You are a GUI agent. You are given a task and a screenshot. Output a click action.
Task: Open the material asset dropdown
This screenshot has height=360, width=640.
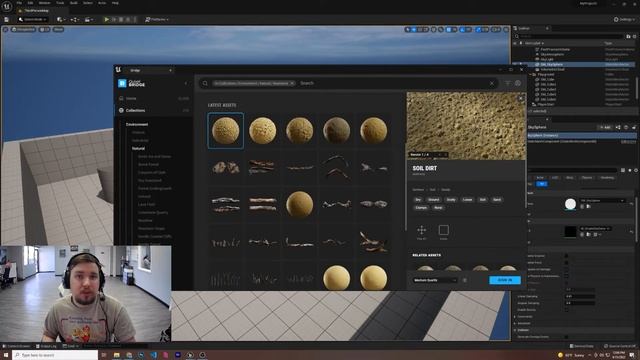[596, 229]
